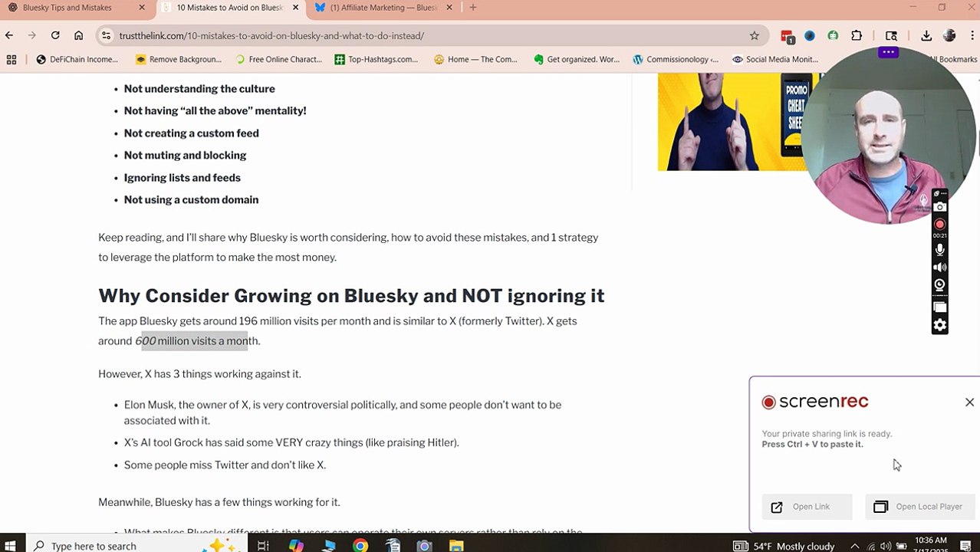Viewport: 980px width, 552px height.
Task: Open Chrome apps grid in bookmarks bar
Action: pyautogui.click(x=12, y=59)
